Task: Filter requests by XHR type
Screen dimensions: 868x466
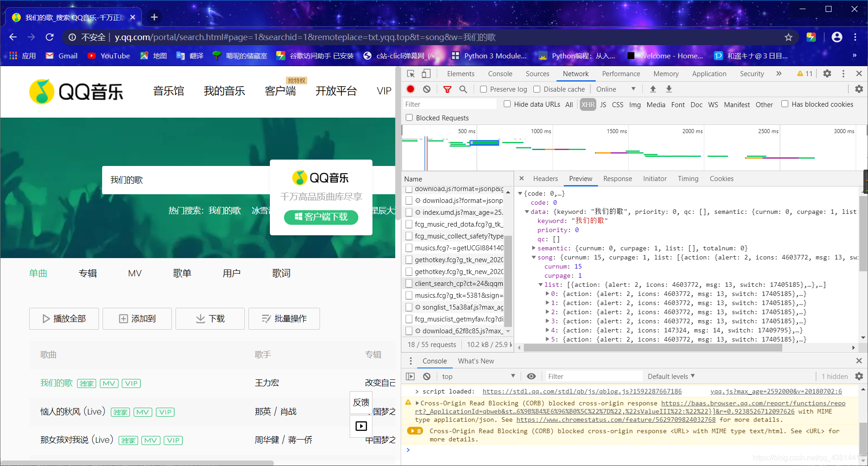Action: (x=588, y=104)
